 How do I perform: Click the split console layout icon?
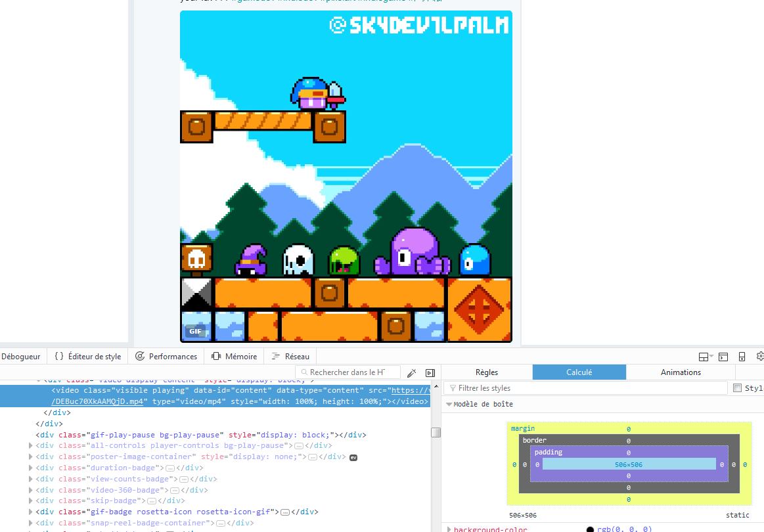point(703,357)
